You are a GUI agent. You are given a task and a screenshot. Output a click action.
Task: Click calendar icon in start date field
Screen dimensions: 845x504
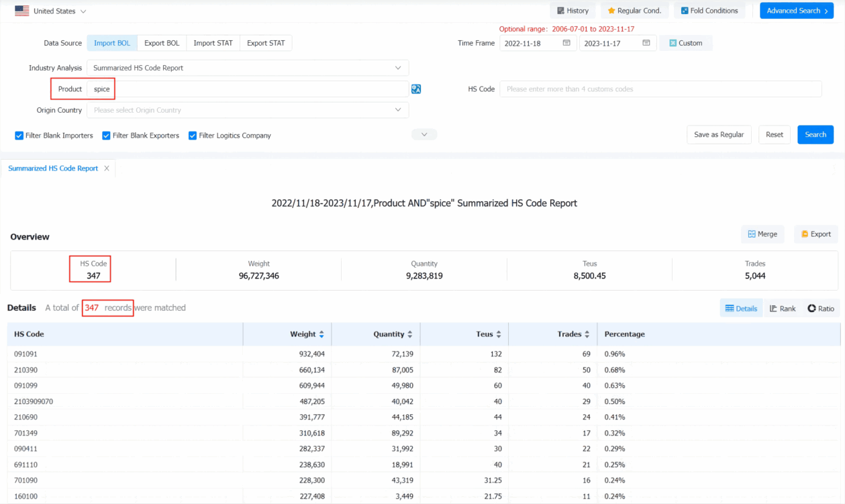566,43
